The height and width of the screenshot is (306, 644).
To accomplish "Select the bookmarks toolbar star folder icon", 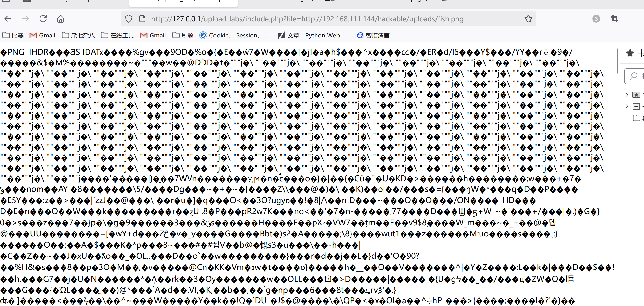I will [636, 94].
